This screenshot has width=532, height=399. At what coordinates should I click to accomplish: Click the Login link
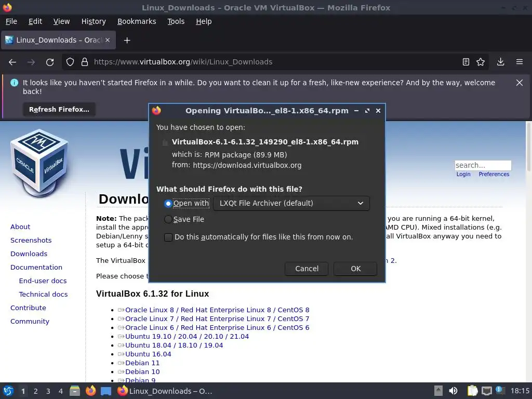[463, 174]
